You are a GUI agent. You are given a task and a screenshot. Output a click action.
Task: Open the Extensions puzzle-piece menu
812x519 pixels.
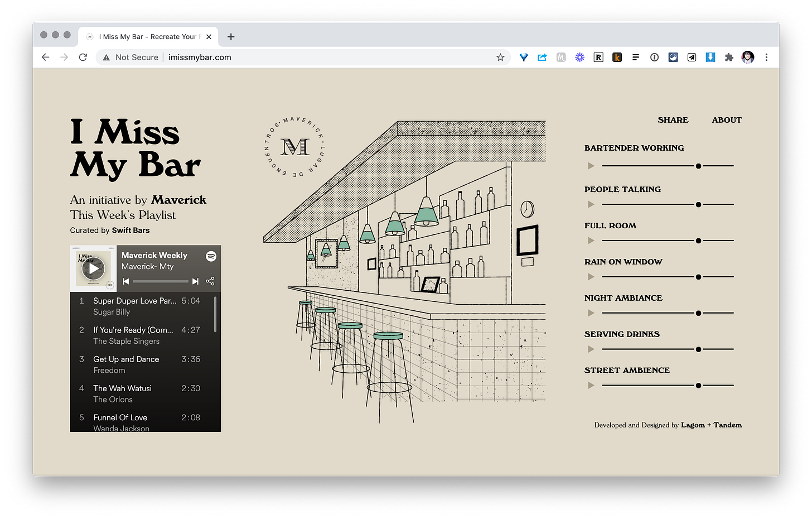point(729,57)
